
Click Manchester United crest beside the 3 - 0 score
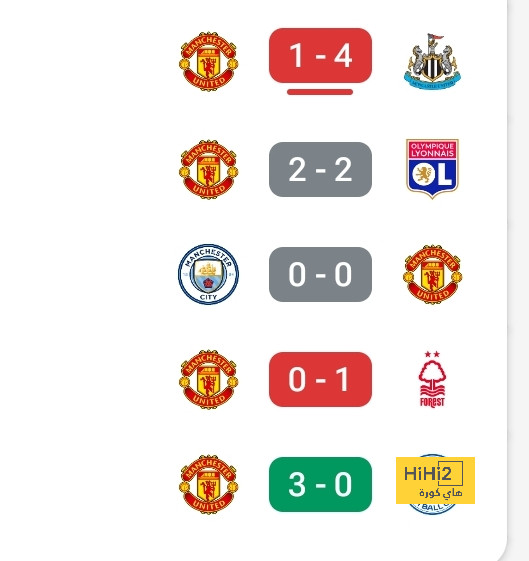[x=209, y=484]
